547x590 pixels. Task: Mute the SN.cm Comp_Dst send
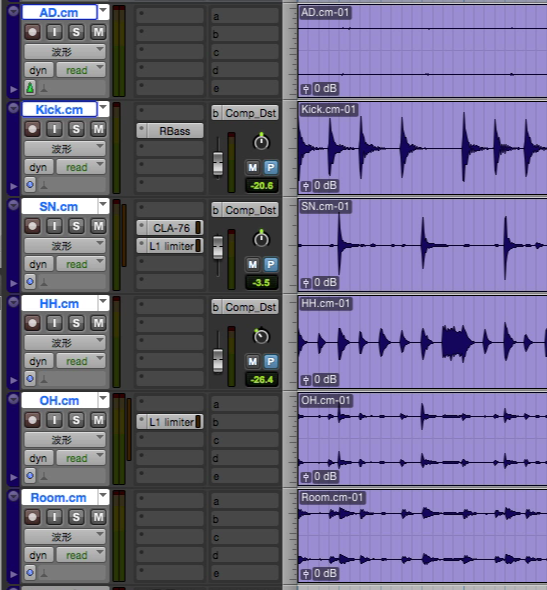click(x=252, y=264)
